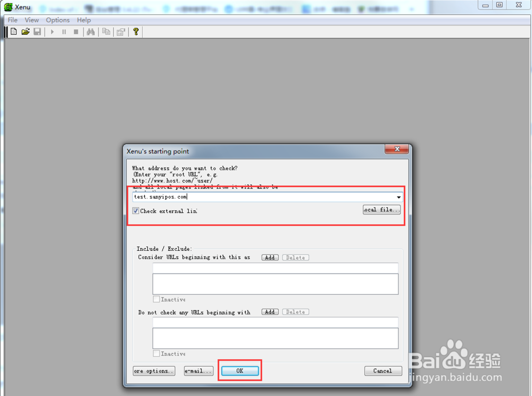Close the Xenu's starting point dialog
532x396 pixels.
point(397,149)
